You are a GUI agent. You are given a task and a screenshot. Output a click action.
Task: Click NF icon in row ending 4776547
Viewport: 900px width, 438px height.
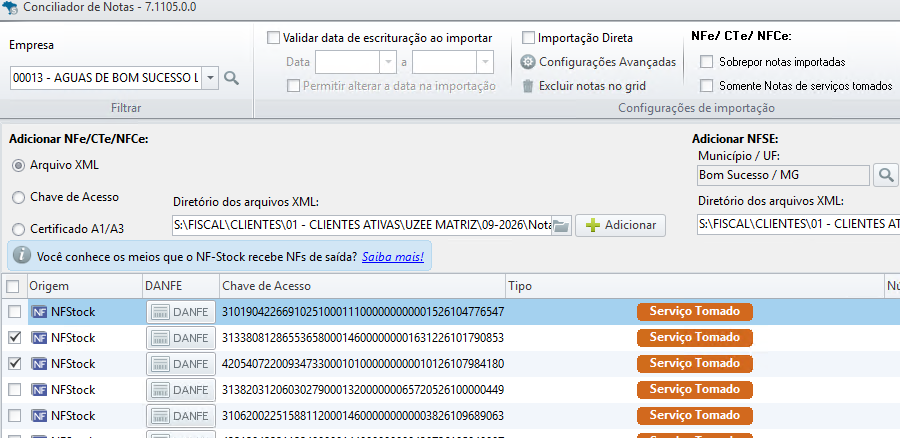39,312
